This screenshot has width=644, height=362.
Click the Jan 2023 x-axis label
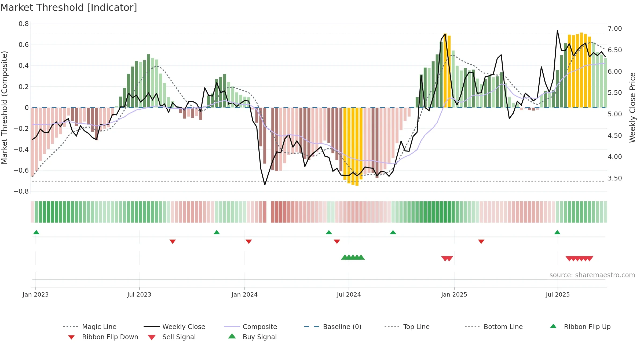tap(36, 294)
